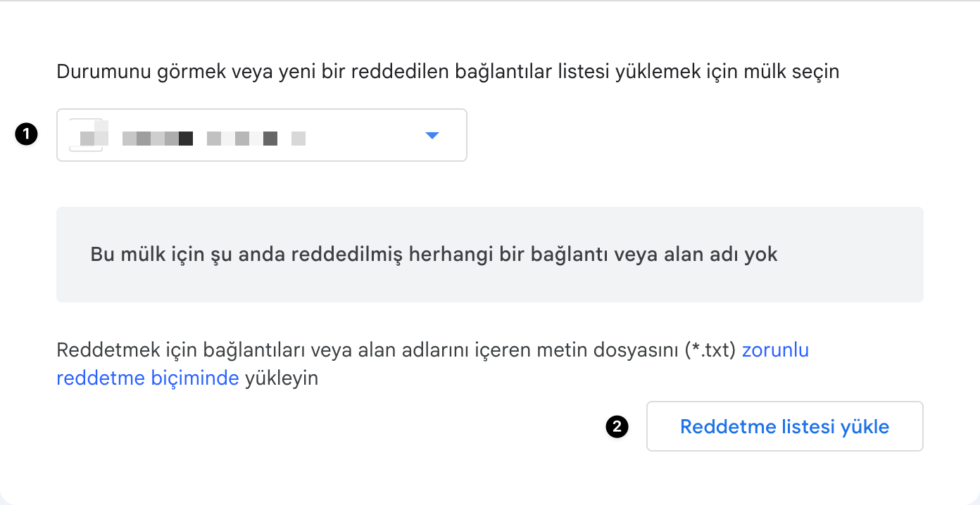Viewport: 980px width, 505px height.
Task: Click the Reddetme listesi yükle button
Action: 784,426
